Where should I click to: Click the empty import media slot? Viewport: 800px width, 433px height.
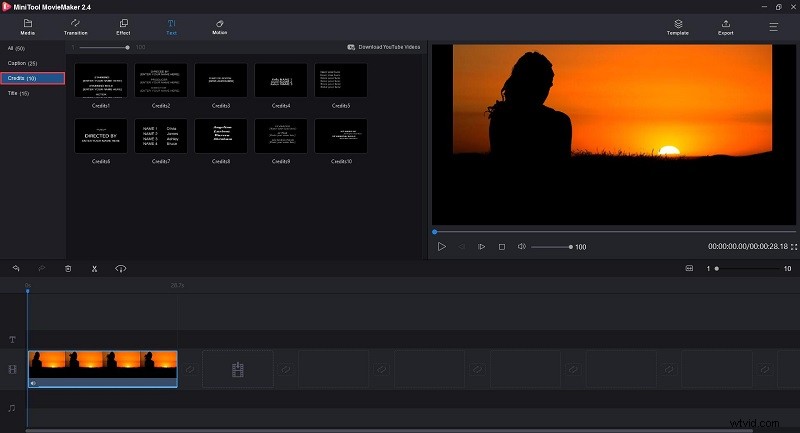tap(238, 369)
